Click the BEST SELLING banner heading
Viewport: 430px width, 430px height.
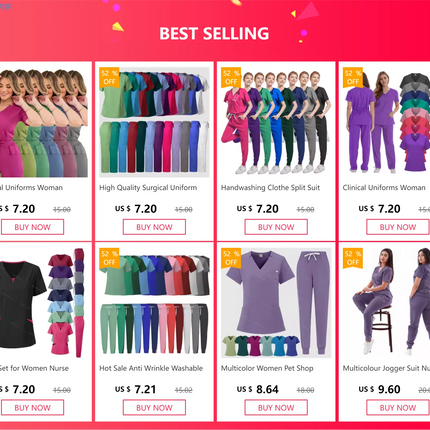click(x=214, y=33)
